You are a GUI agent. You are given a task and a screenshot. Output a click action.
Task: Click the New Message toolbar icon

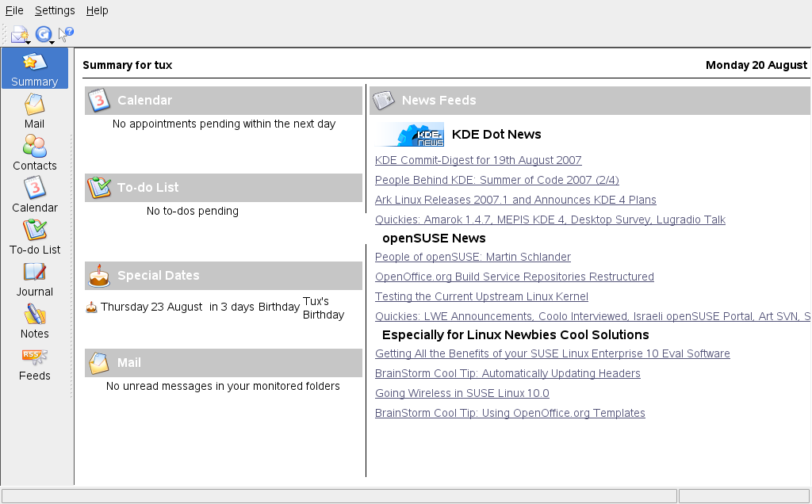[x=18, y=34]
